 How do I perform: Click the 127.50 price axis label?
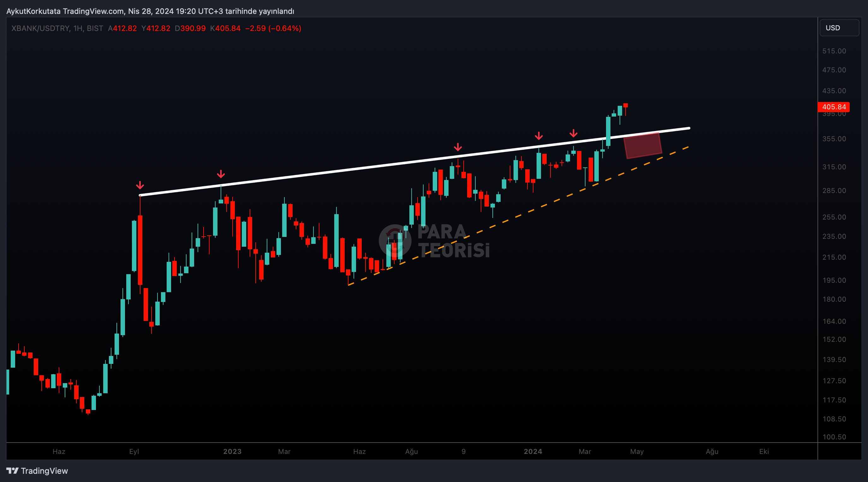point(834,381)
